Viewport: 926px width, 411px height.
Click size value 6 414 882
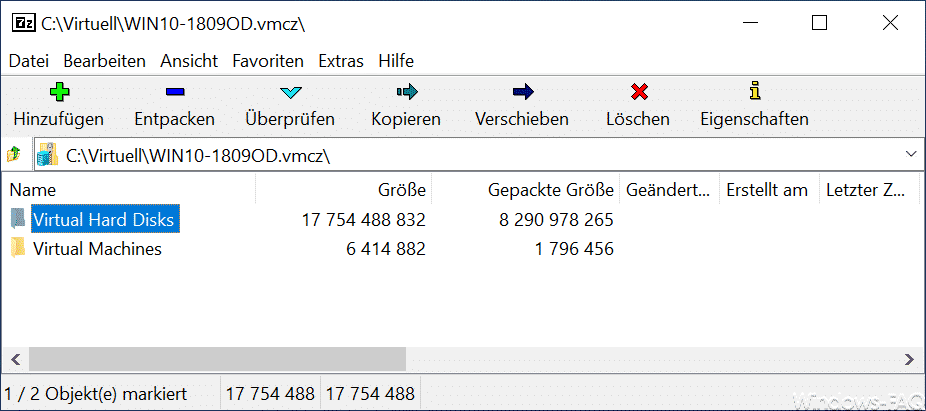click(x=386, y=249)
